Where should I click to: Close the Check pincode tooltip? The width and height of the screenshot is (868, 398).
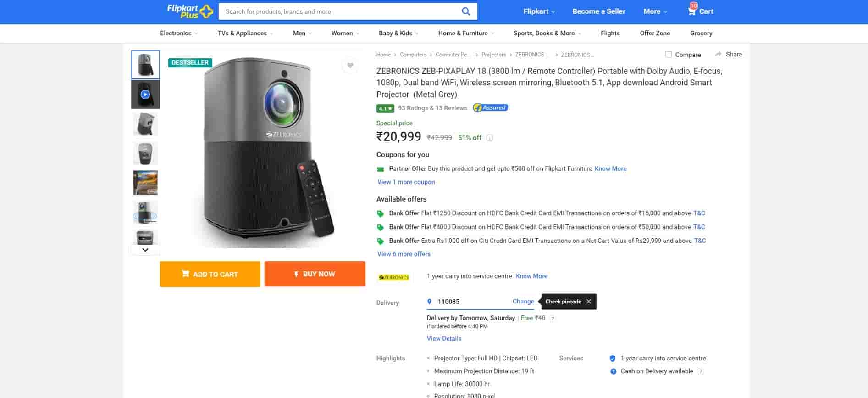tap(588, 302)
